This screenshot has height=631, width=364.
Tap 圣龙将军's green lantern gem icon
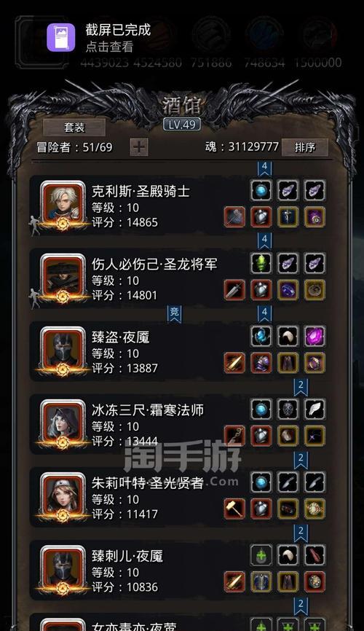tap(261, 264)
